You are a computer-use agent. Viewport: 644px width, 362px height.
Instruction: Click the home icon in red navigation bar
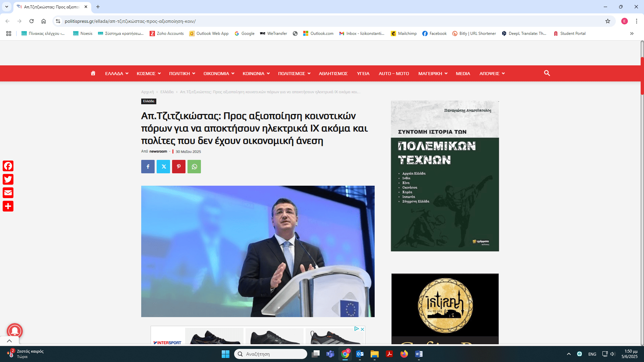[x=93, y=73]
